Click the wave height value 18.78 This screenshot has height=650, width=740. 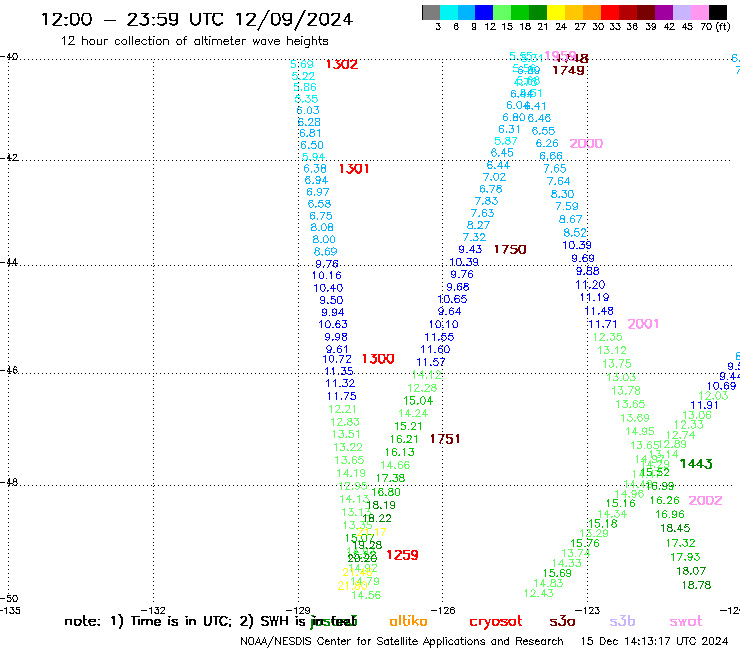click(x=696, y=585)
